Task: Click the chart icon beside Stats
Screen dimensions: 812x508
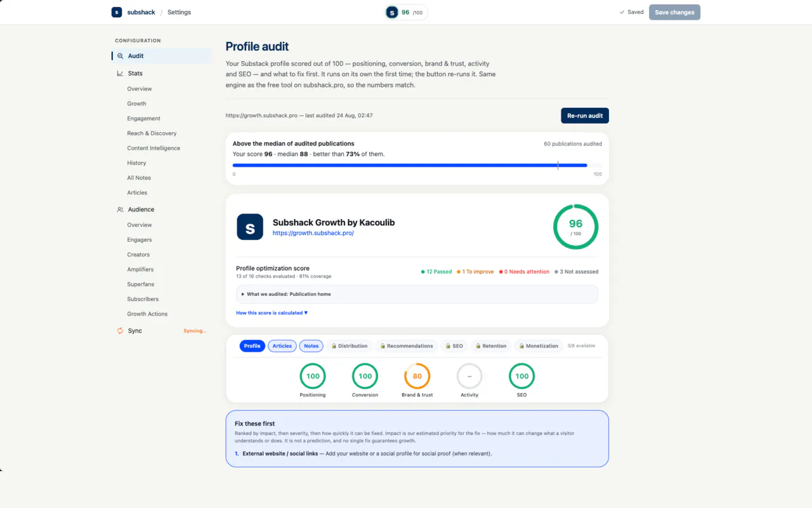Action: point(120,74)
